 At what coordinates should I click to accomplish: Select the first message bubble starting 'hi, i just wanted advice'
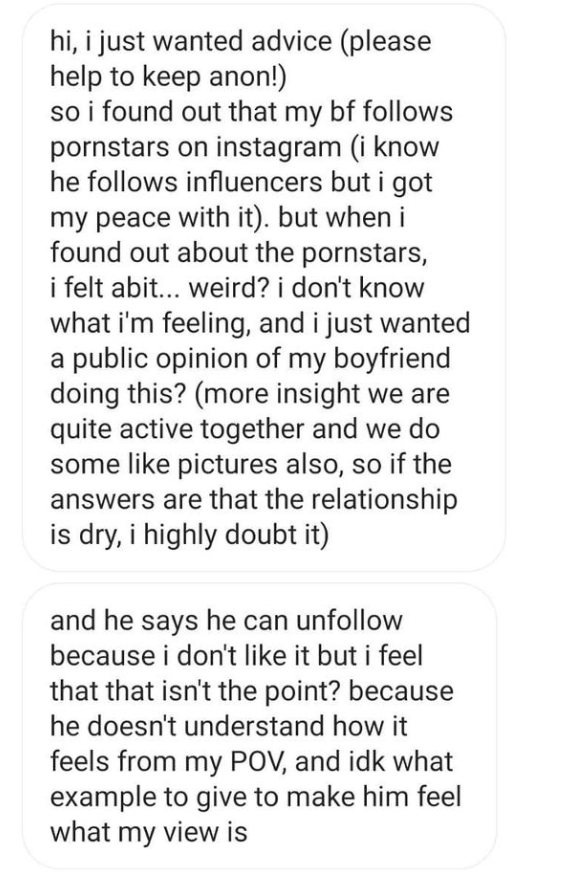tap(263, 288)
